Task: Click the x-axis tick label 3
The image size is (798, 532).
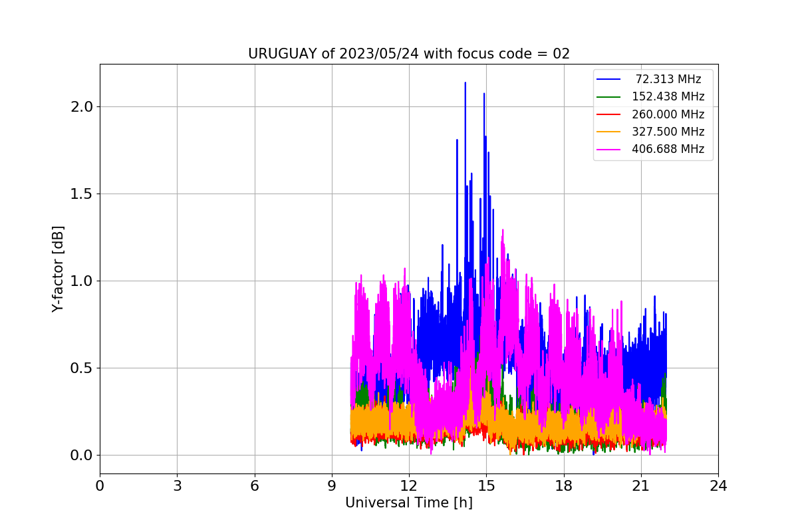Action: tap(177, 486)
